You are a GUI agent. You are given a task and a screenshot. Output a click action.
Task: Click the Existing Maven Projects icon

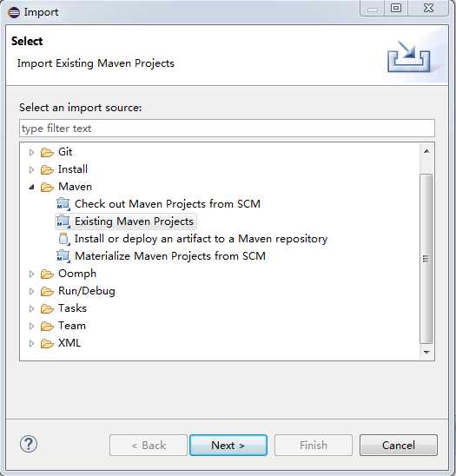tap(63, 221)
